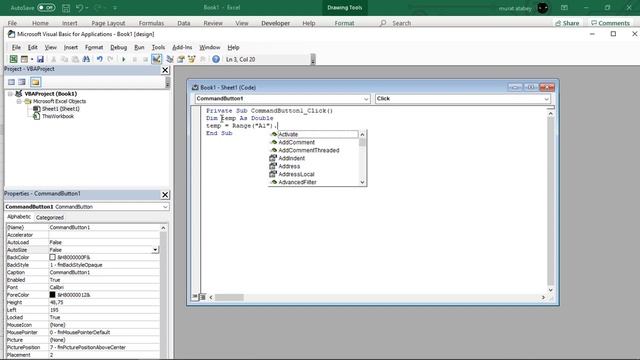Screen dimensions: 640x360
Task: Click the Redo toolbar icon in VBA editor
Action: point(110,59)
